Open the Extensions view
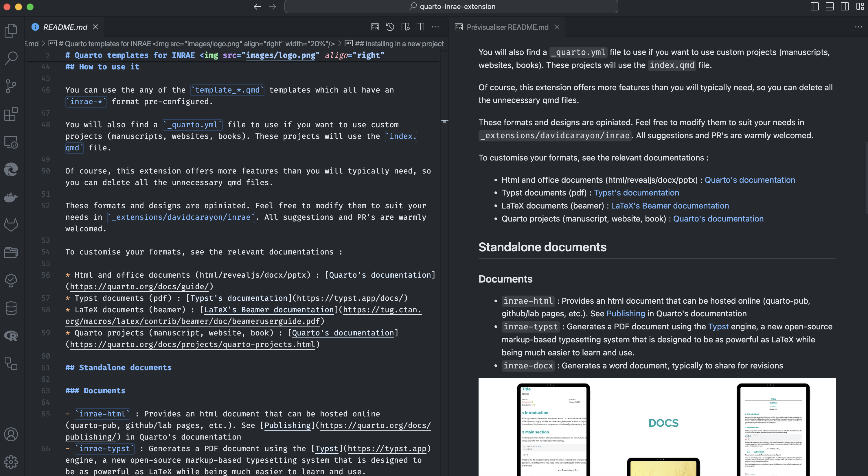The width and height of the screenshot is (868, 476). coord(11,114)
